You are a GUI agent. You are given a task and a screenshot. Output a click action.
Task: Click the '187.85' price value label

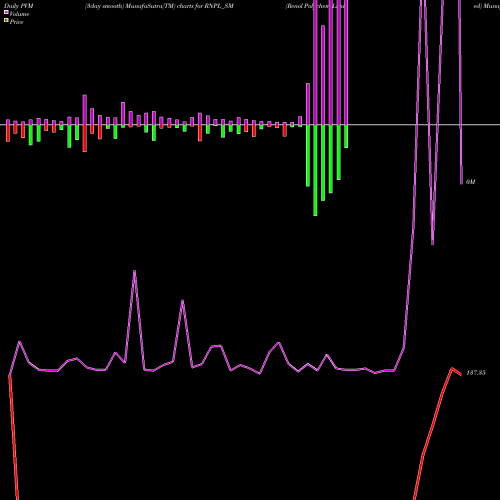[476, 373]
